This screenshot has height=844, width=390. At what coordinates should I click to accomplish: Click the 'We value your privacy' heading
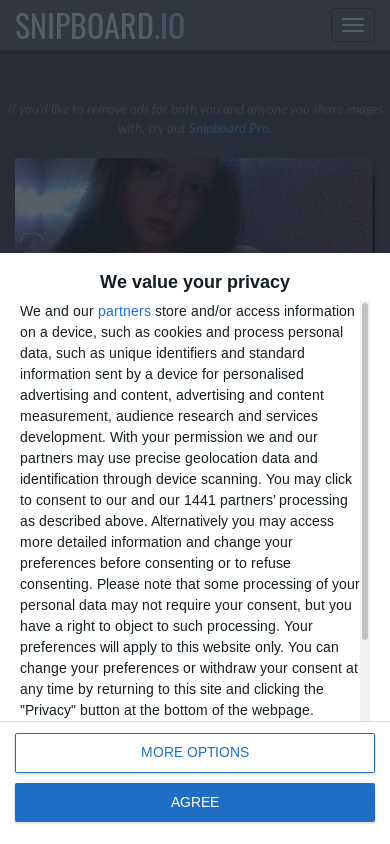(195, 282)
